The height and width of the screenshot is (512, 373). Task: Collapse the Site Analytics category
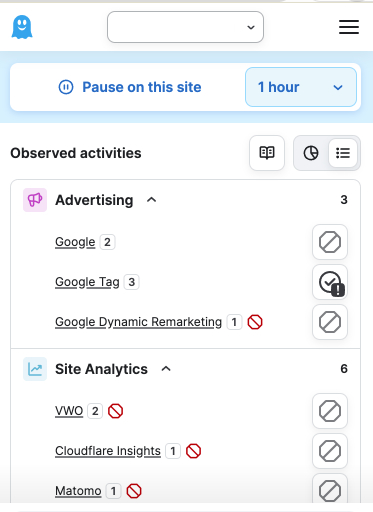[166, 369]
